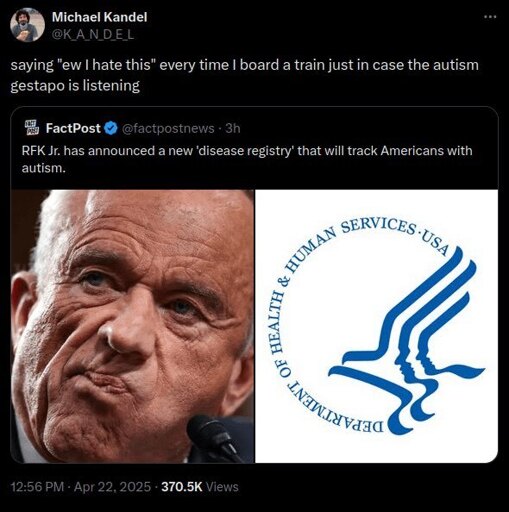This screenshot has height=512, width=509.
Task: Click the "DEPARTMENT" text on the seal
Action: [x=335, y=408]
